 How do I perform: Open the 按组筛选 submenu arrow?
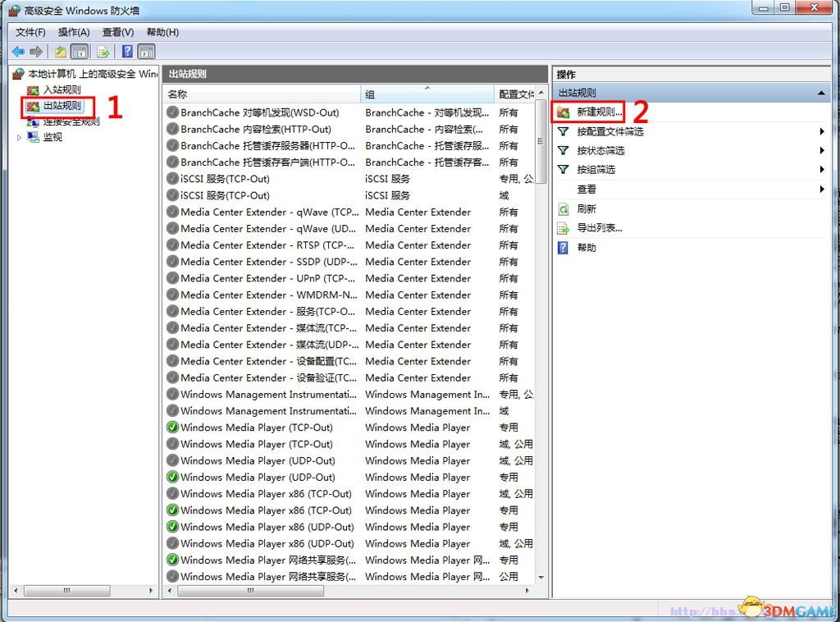[x=822, y=169]
